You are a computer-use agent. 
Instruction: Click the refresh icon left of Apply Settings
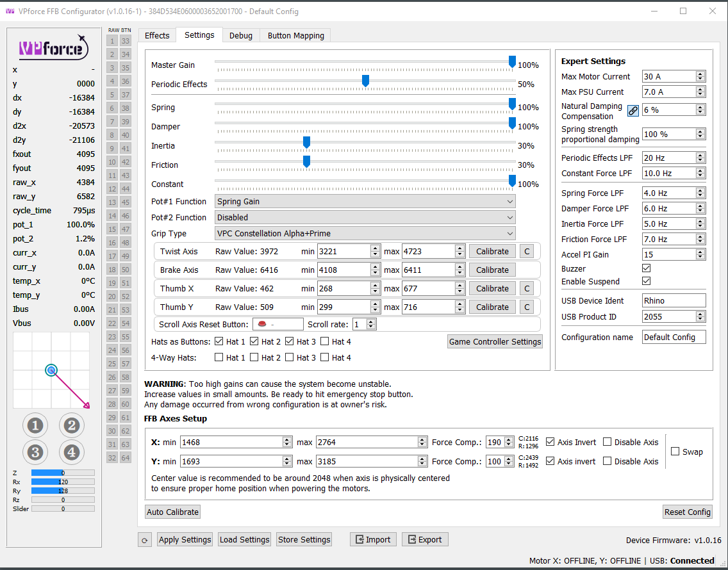[145, 539]
